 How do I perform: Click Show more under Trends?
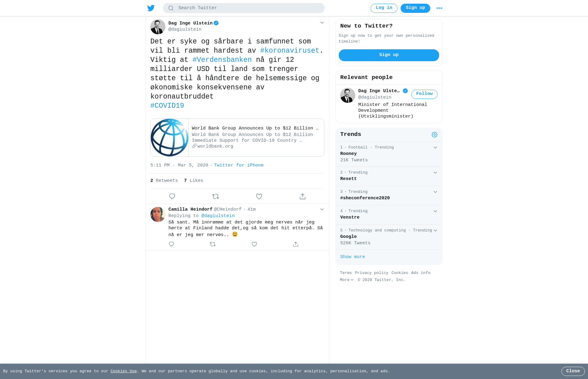click(x=352, y=257)
